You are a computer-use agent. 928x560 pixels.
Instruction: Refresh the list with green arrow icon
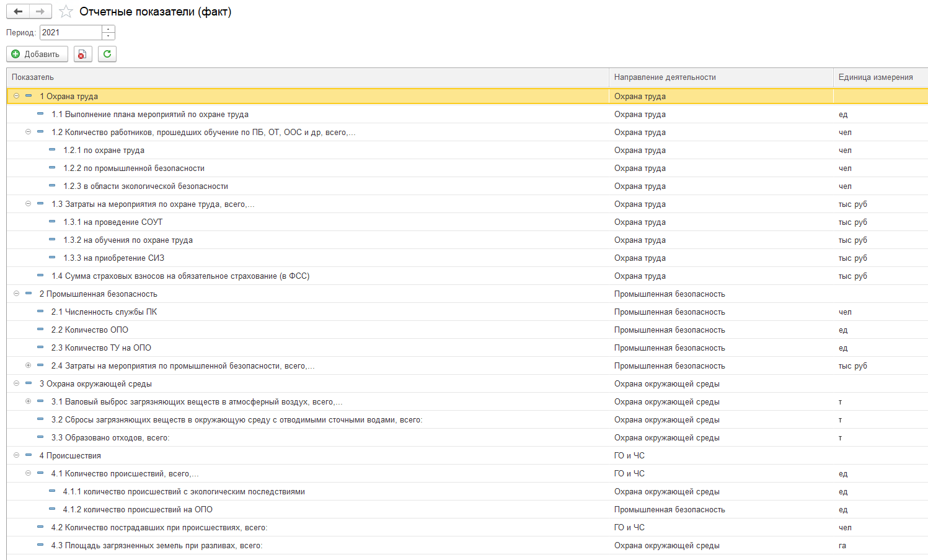pyautogui.click(x=107, y=55)
